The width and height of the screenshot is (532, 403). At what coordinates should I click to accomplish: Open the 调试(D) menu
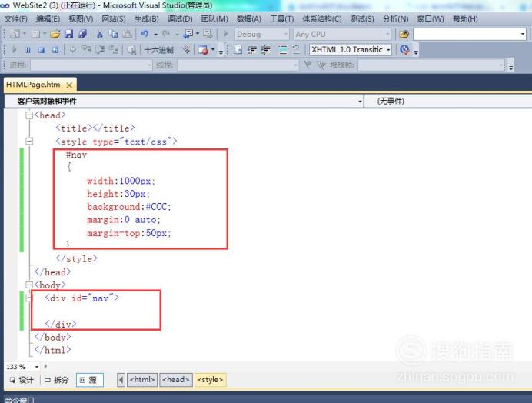point(180,19)
